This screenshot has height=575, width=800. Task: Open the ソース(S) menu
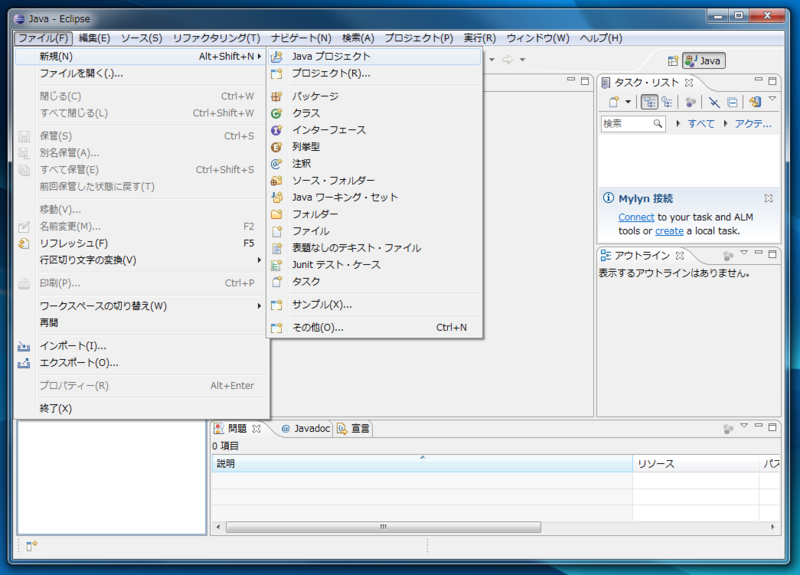point(141,38)
